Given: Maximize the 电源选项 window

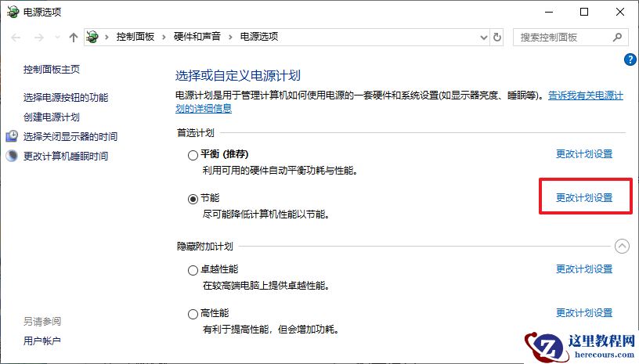Looking at the screenshot, I should (x=584, y=12).
